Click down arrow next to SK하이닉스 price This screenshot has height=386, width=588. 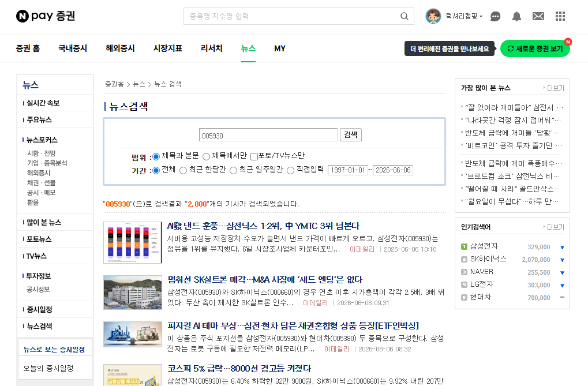pyautogui.click(x=562, y=260)
